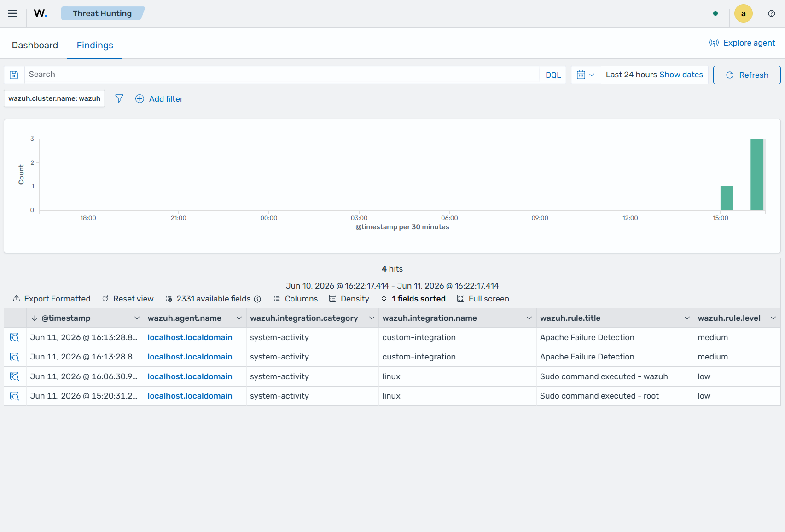Open the 1 fields sorted menu
The height and width of the screenshot is (532, 785).
click(x=413, y=299)
